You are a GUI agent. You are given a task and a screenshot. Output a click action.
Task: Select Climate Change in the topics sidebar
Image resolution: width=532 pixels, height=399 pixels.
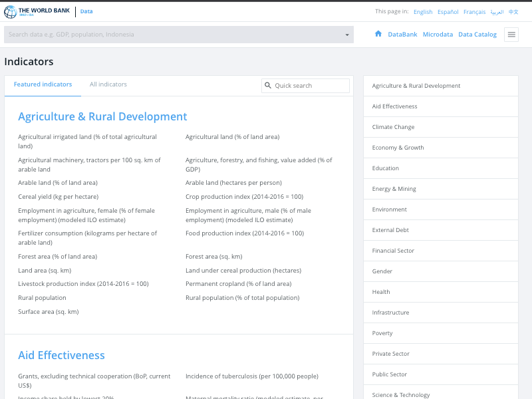[441, 127]
